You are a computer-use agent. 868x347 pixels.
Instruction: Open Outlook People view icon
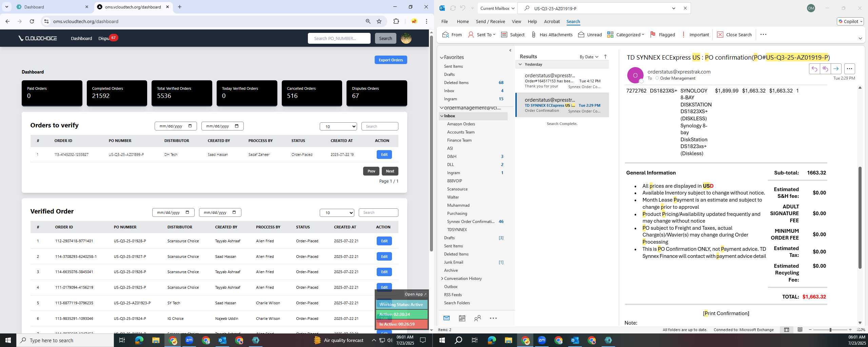[477, 318]
